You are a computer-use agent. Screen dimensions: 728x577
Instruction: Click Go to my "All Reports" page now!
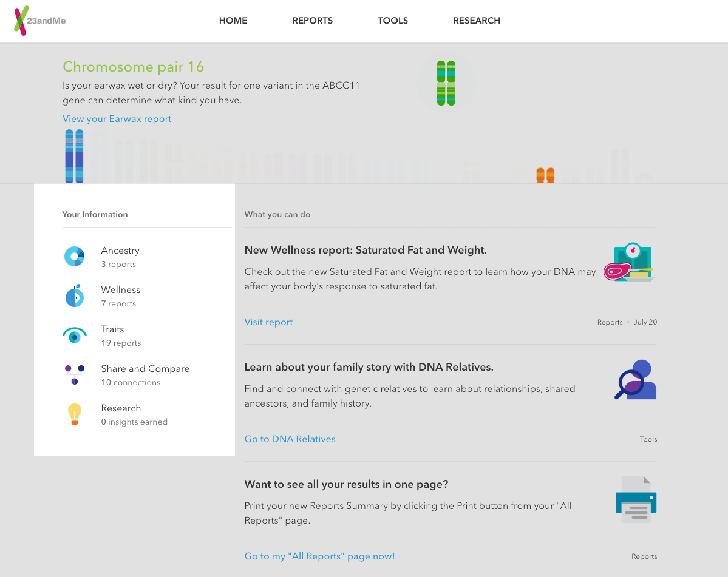(x=319, y=556)
